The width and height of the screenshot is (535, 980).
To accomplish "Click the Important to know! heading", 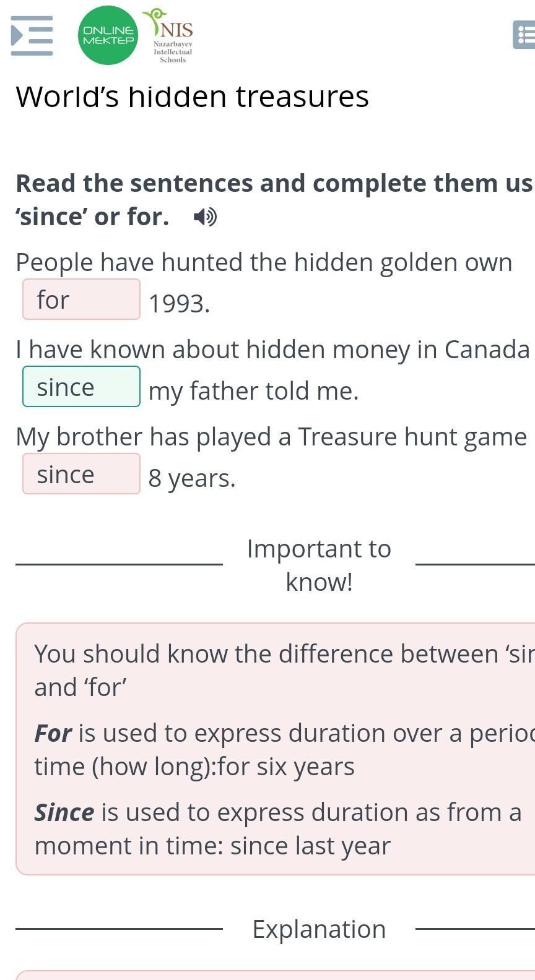I will (x=319, y=565).
